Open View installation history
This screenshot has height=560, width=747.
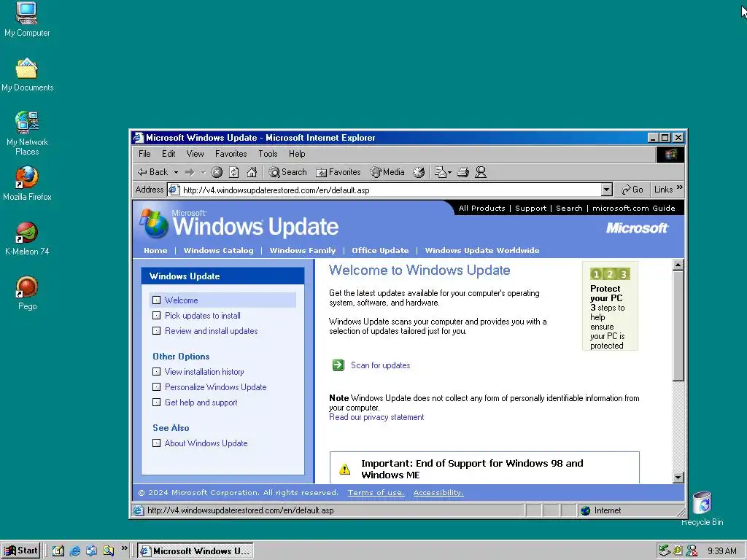(x=204, y=372)
